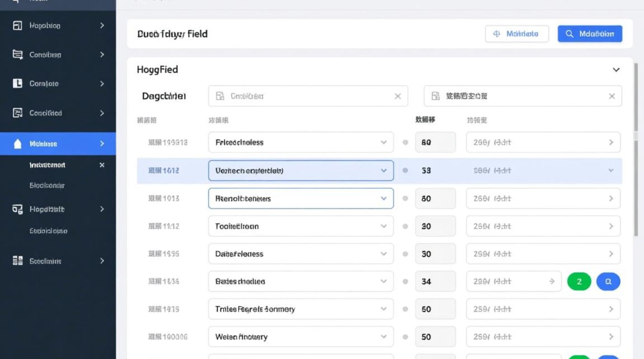Open the Comtore sidebar menu item
Image resolution: width=644 pixels, height=359 pixels.
(x=58, y=83)
